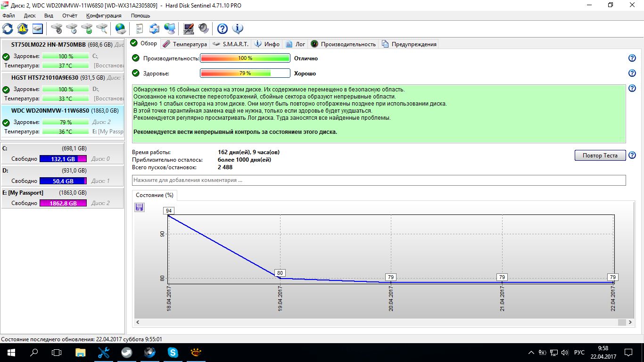The height and width of the screenshot is (362, 644).
Task: Click the disk with magnifier surface test icon
Action: 102,29
